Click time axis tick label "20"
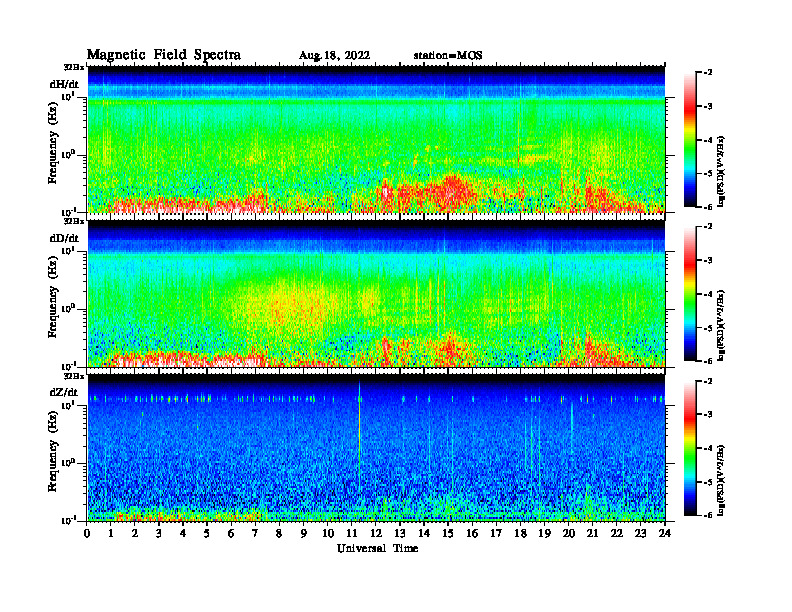792x612 pixels. (x=569, y=534)
